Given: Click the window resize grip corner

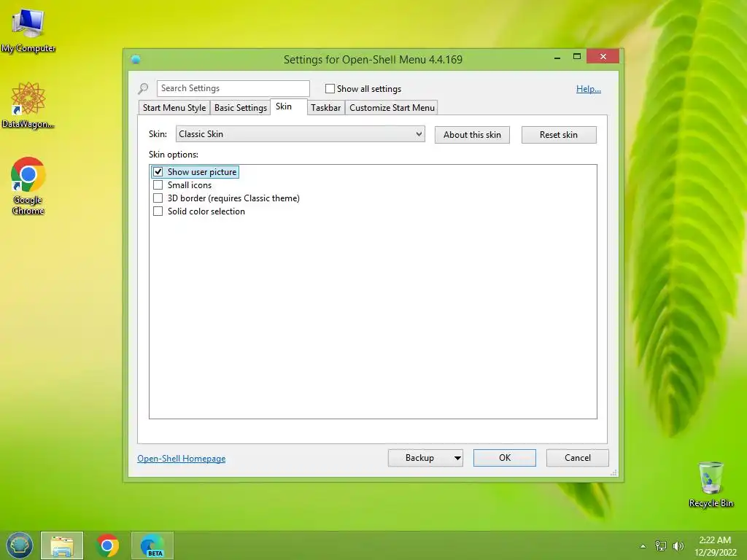Looking at the screenshot, I should (614, 472).
